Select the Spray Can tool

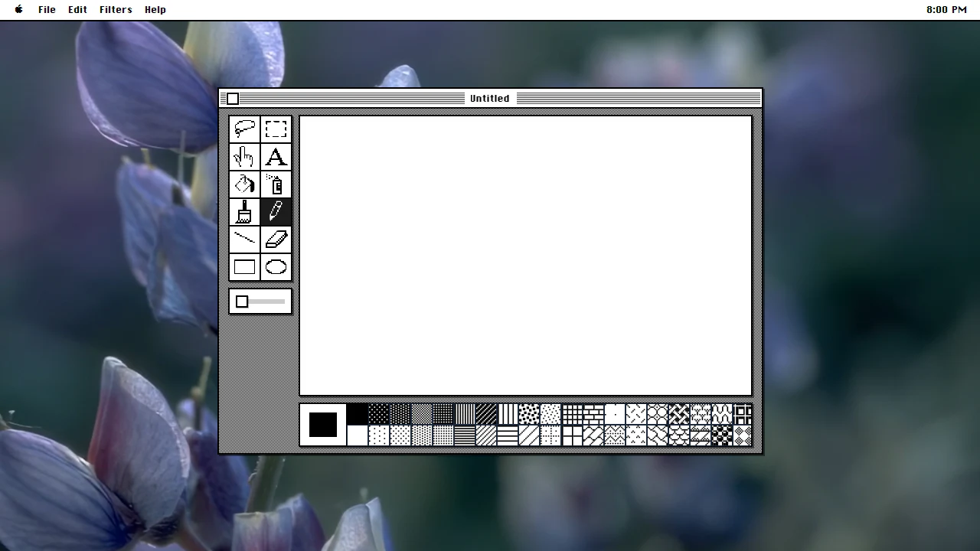pyautogui.click(x=276, y=184)
